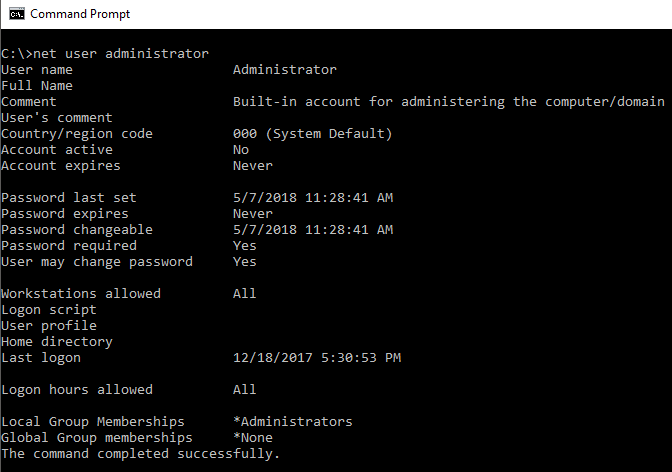Image resolution: width=672 pixels, height=472 pixels.
Task: Click the Password expires "Never" value
Action: pos(252,214)
